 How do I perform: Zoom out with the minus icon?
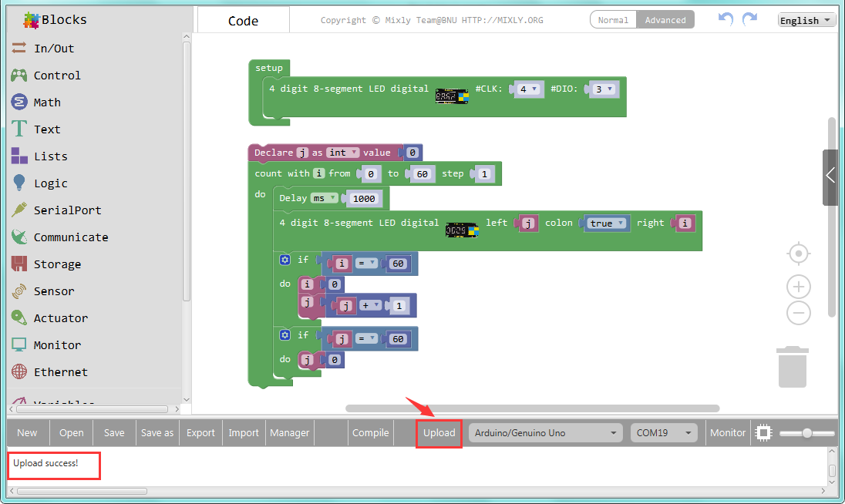pyautogui.click(x=799, y=313)
